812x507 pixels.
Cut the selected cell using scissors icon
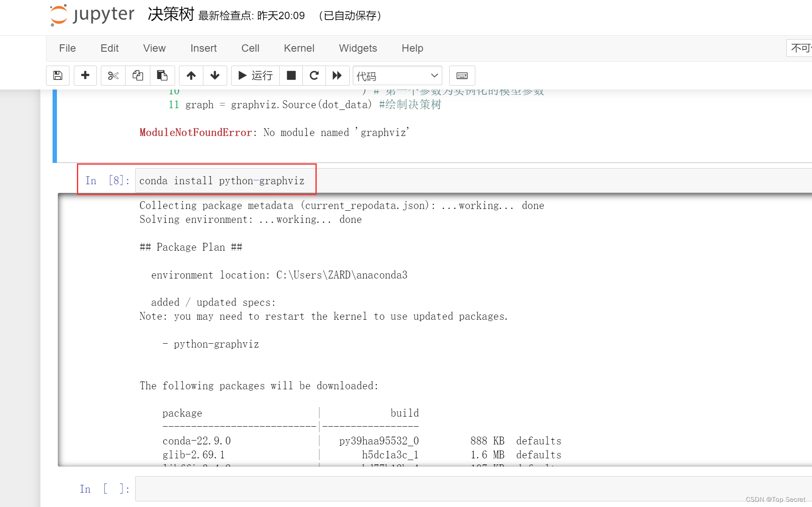pos(113,75)
